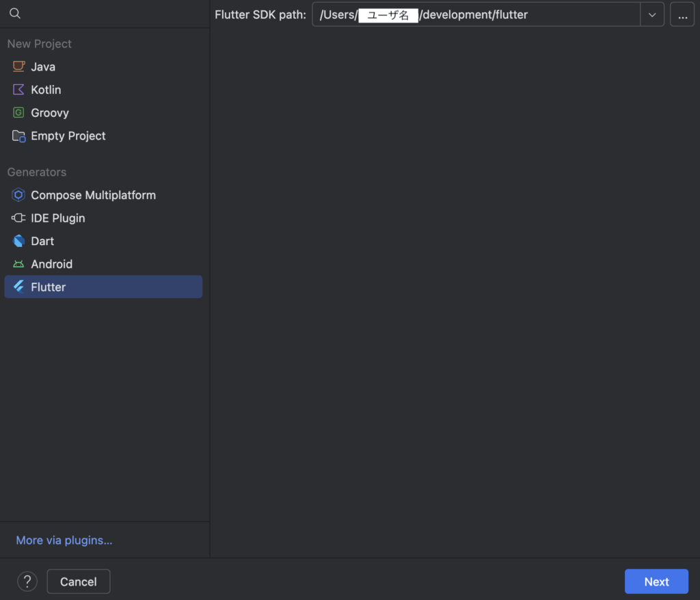Pick Flutter generator
700x600 pixels.
pyautogui.click(x=103, y=287)
